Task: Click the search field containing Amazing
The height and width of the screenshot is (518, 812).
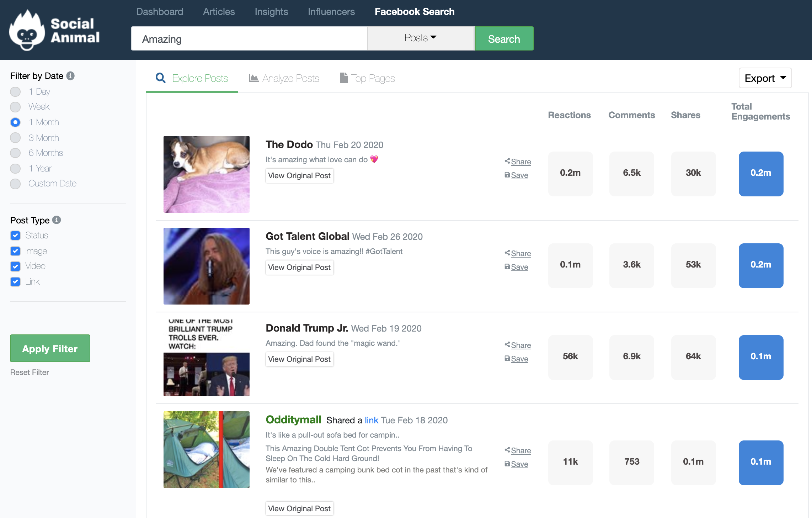Action: click(249, 38)
